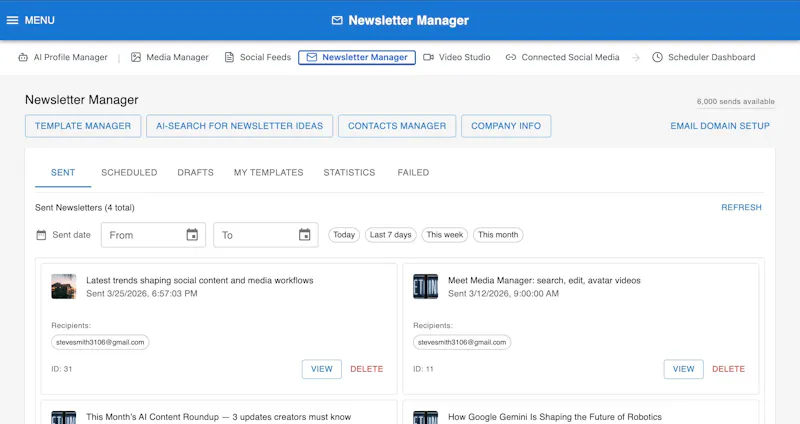This screenshot has height=424, width=800.
Task: Open the calendar picker in the From field
Action: (192, 235)
